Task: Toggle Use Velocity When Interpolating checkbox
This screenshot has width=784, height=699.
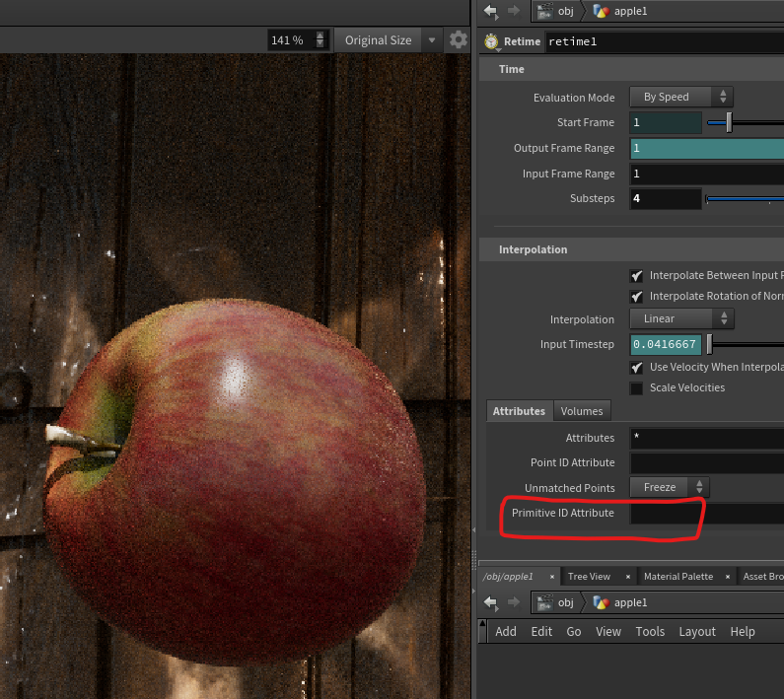Action: coord(636,368)
